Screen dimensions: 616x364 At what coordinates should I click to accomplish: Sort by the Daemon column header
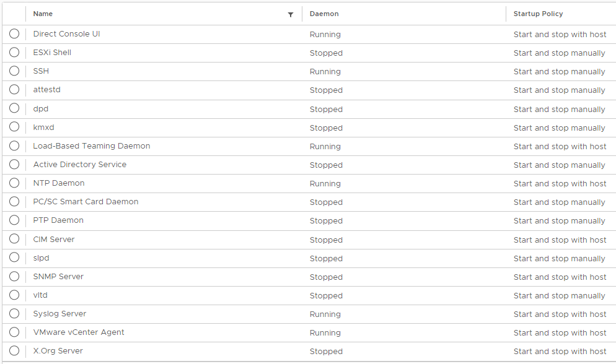324,14
